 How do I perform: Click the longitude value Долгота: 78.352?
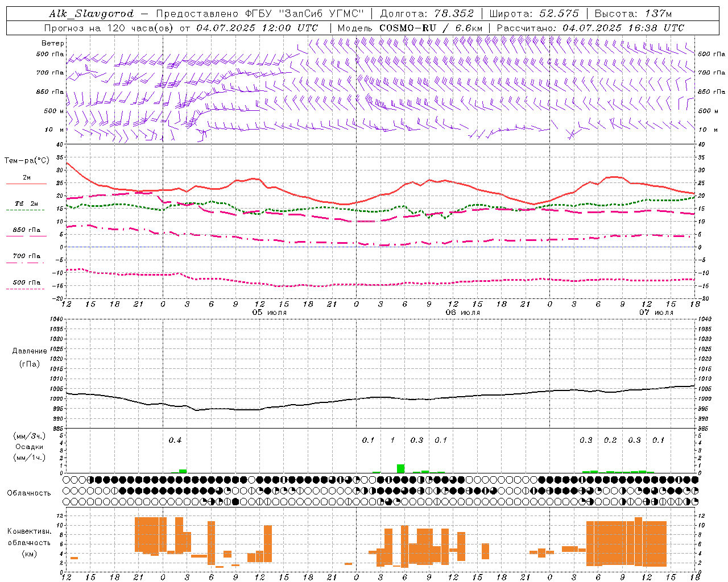[x=427, y=14]
